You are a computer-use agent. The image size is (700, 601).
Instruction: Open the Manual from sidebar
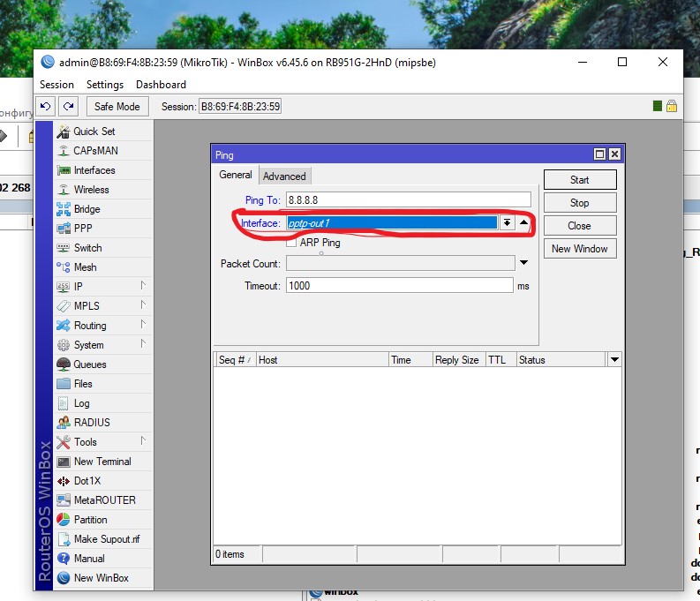click(103, 558)
